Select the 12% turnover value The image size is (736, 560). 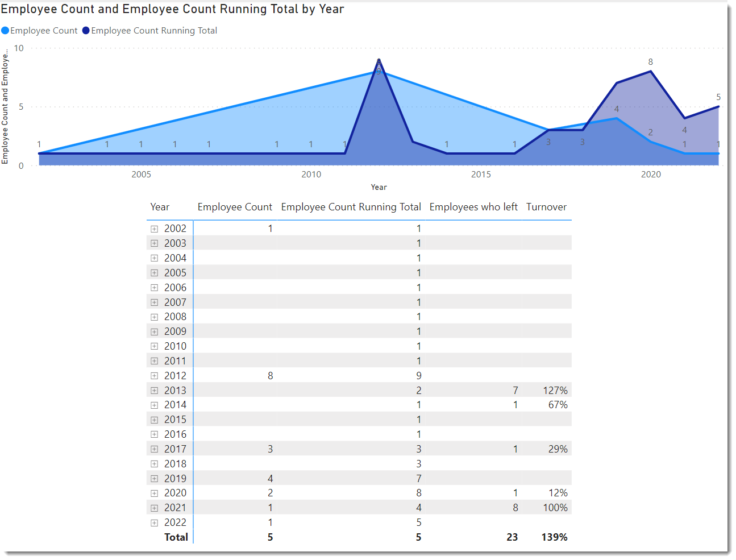(x=558, y=493)
